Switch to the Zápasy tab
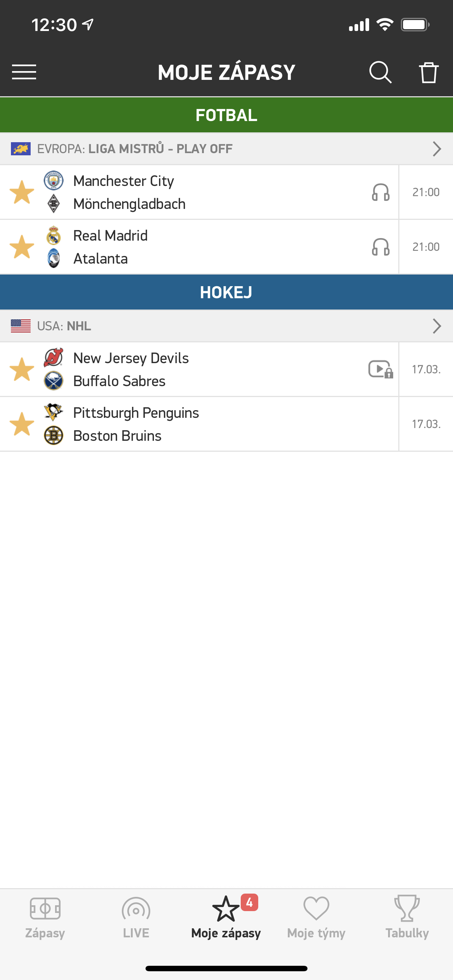The width and height of the screenshot is (453, 980). (x=45, y=918)
